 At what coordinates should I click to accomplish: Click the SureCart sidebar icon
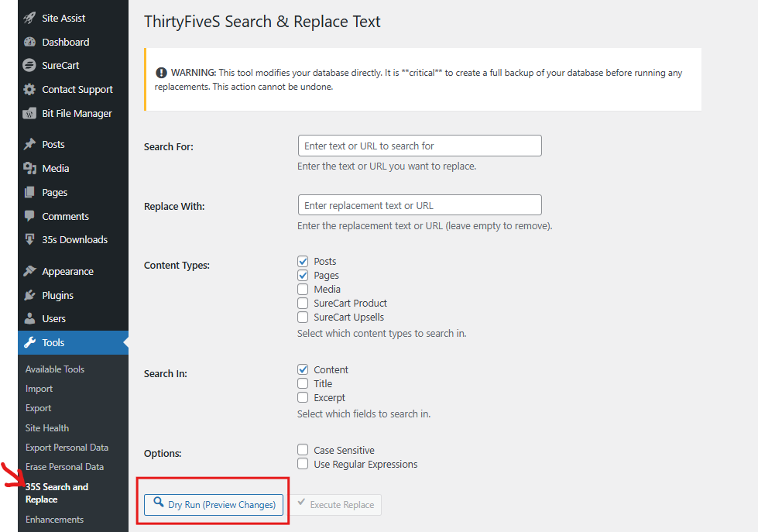[29, 66]
